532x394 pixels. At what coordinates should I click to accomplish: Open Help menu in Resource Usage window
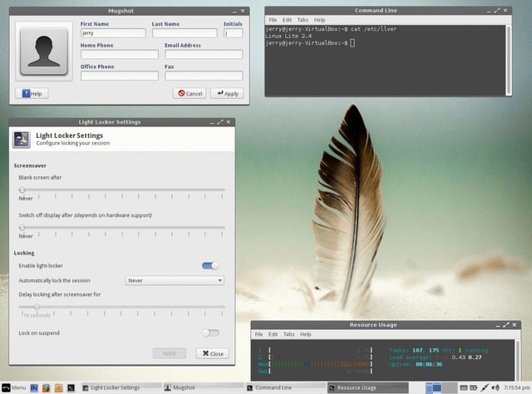coord(305,334)
